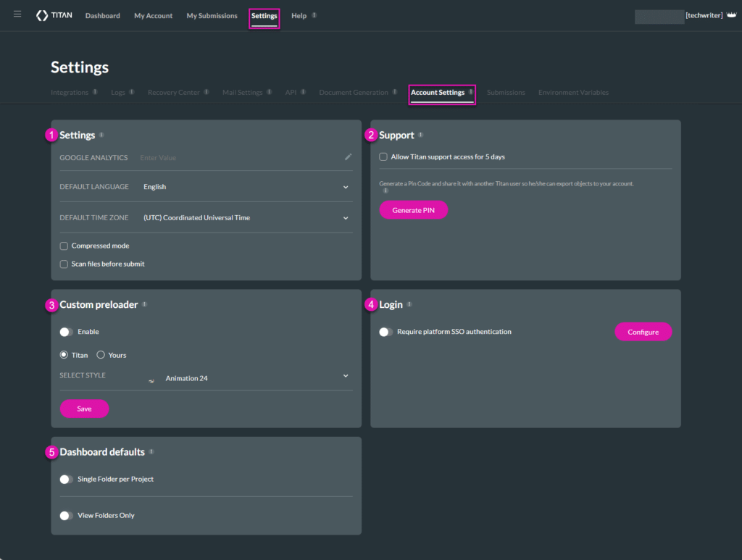
Task: Click the pencil edit icon for Google Analytics
Action: [348, 156]
